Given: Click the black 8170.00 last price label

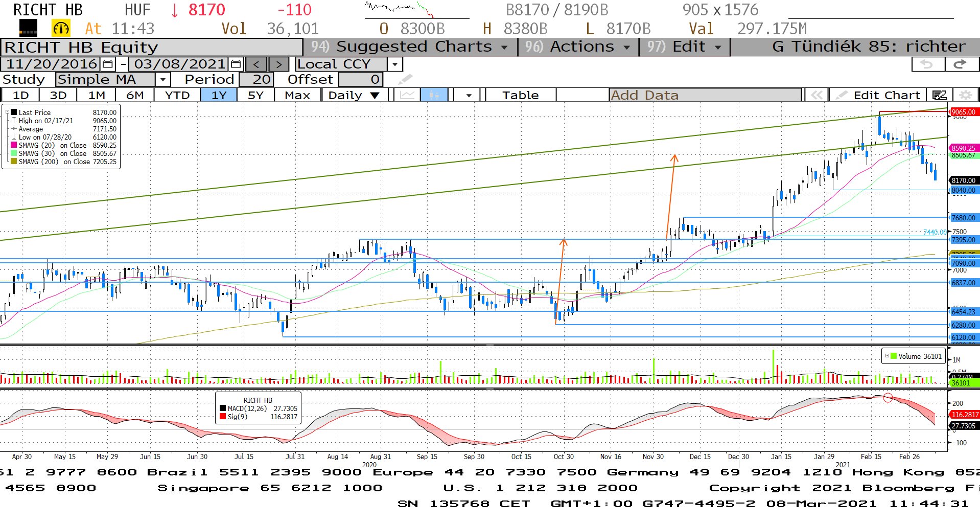Looking at the screenshot, I should click(963, 180).
